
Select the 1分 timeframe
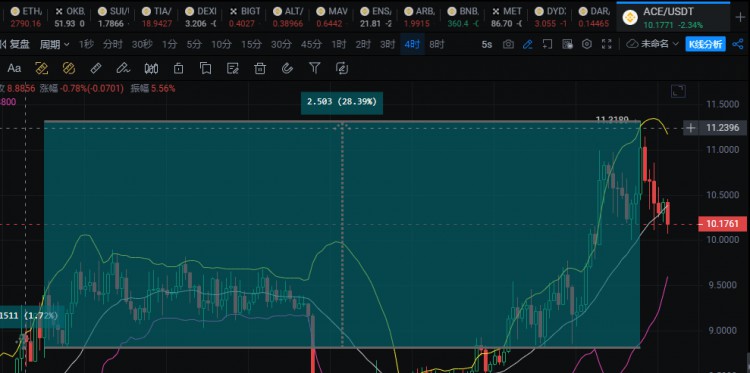169,44
